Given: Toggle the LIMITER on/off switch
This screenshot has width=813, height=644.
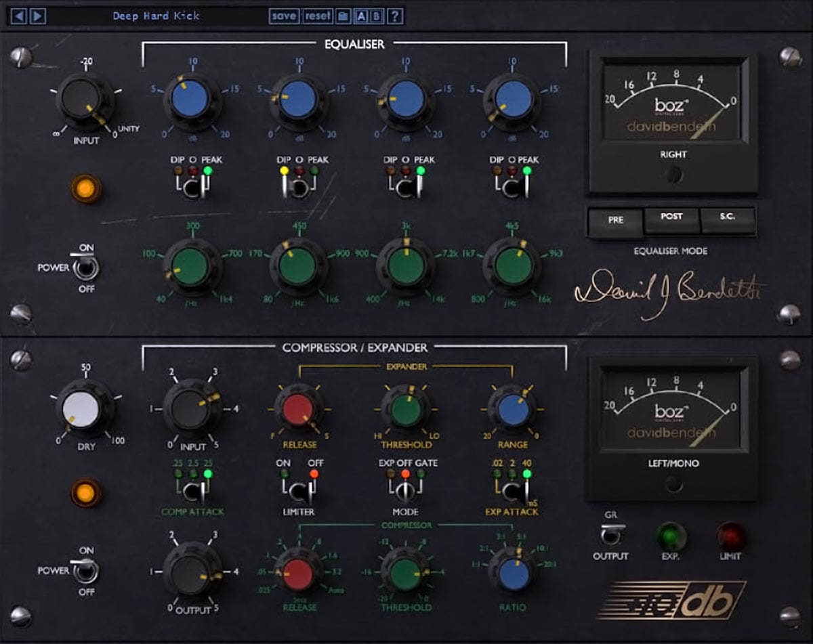Looking at the screenshot, I should click(x=299, y=492).
